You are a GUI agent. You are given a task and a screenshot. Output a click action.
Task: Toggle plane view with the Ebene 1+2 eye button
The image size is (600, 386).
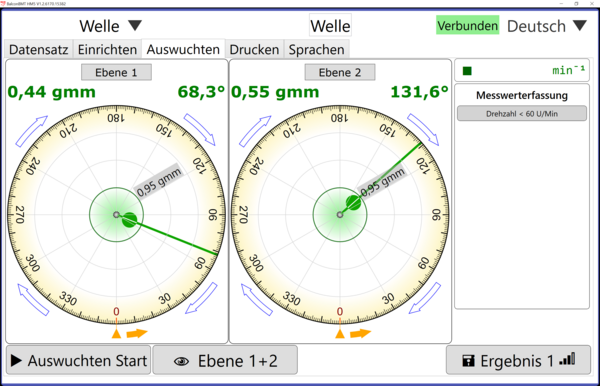point(225,360)
